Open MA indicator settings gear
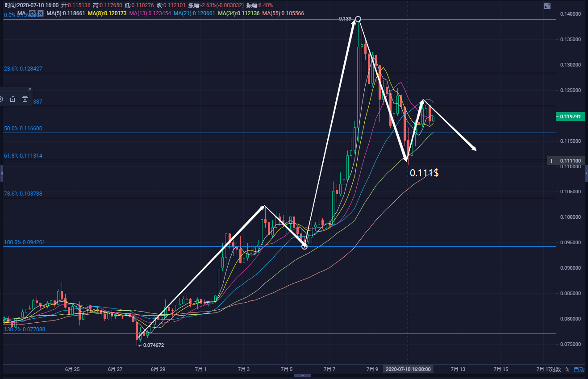The height and width of the screenshot is (379, 588). pos(32,14)
